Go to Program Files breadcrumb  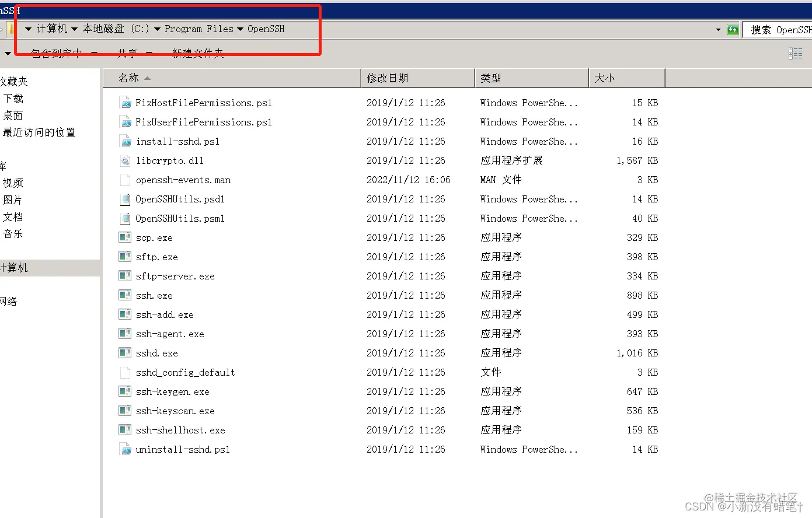(x=198, y=29)
